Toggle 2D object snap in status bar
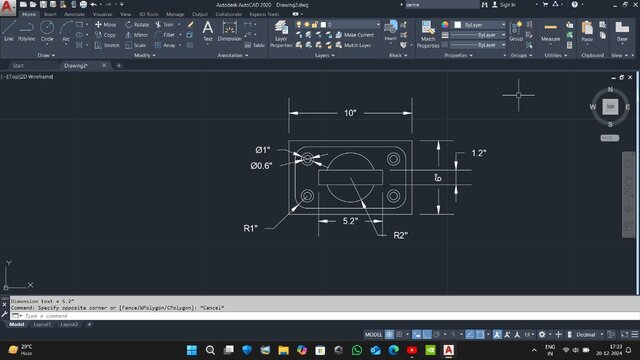The image size is (640, 360). tap(480, 335)
